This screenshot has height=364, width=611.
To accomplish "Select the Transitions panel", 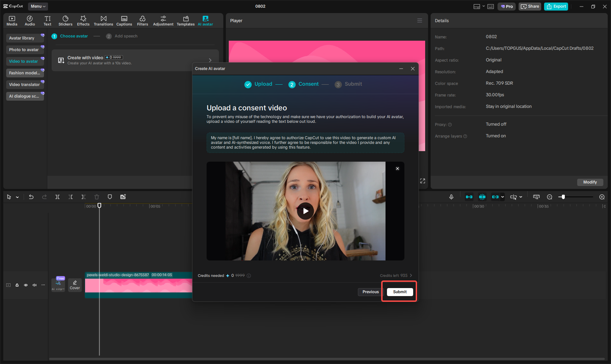I will (x=103, y=20).
